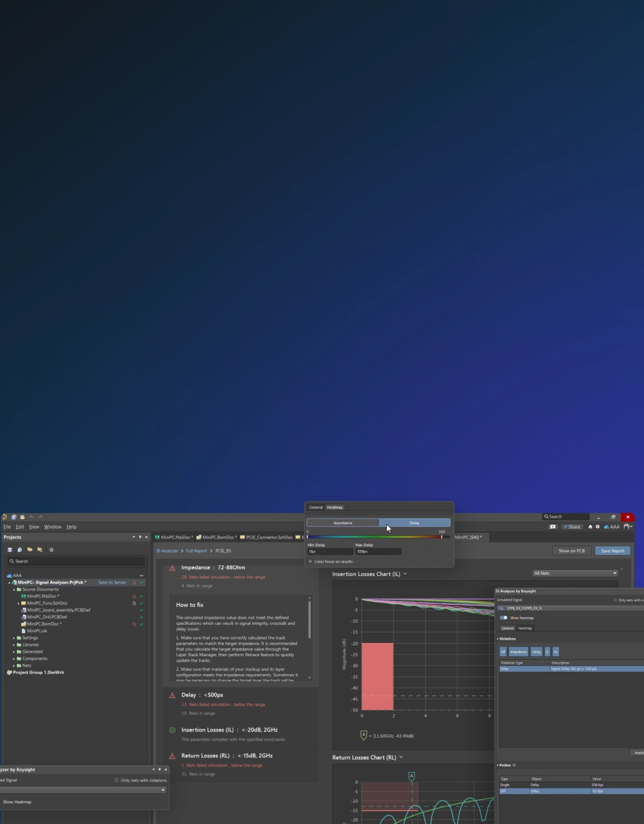Open the Window menu
The image size is (644, 824).
pyautogui.click(x=53, y=527)
